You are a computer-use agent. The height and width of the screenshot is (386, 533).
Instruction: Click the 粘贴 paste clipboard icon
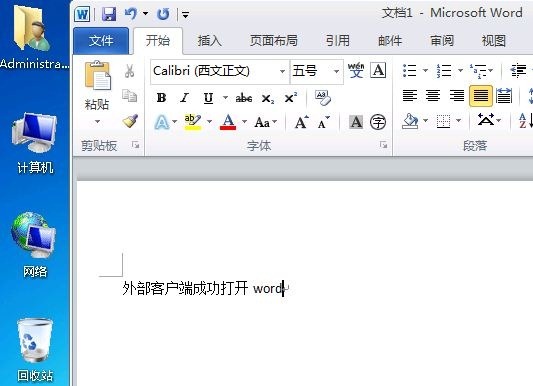tap(97, 76)
